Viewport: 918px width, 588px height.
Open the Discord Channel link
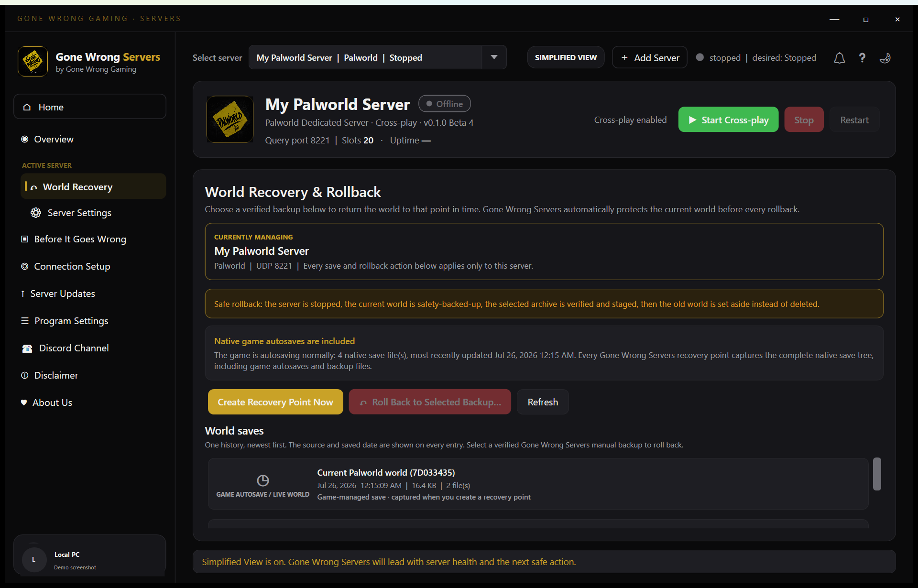click(90, 348)
